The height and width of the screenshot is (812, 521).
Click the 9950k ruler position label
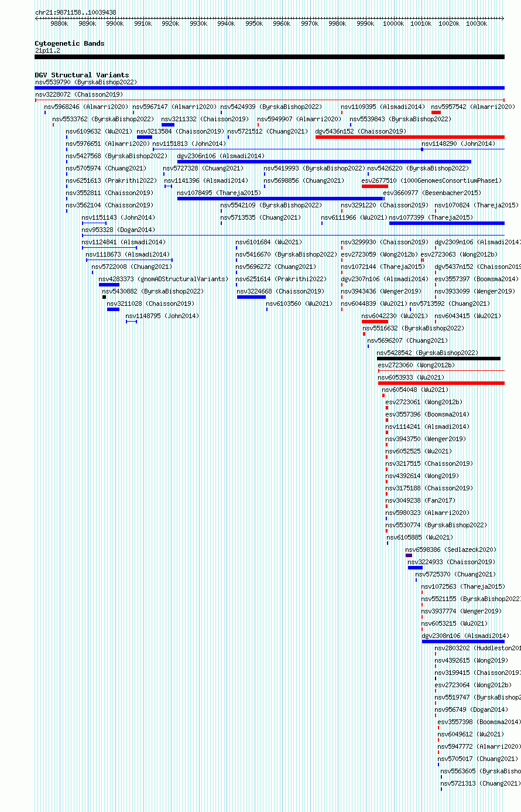point(255,24)
